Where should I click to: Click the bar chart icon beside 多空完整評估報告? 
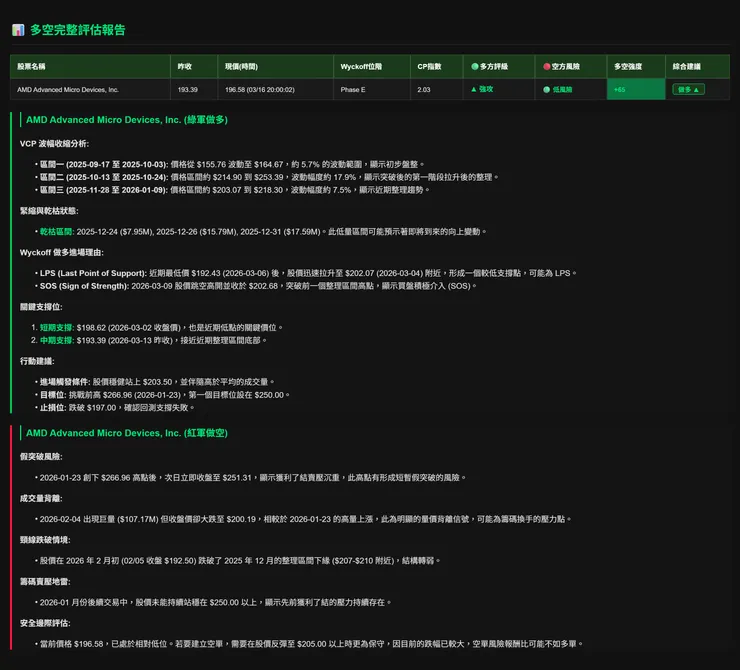tap(18, 30)
